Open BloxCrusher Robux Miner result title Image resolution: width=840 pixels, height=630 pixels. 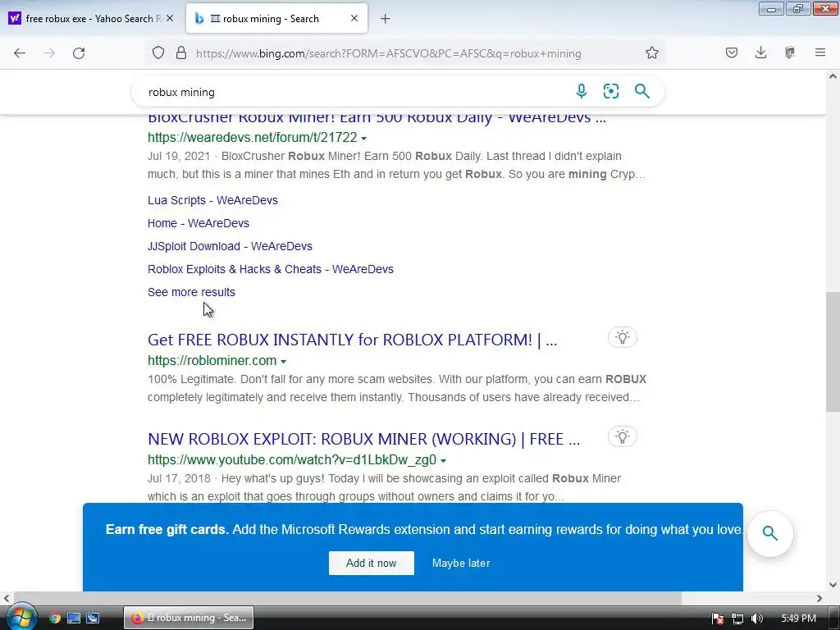click(377, 118)
